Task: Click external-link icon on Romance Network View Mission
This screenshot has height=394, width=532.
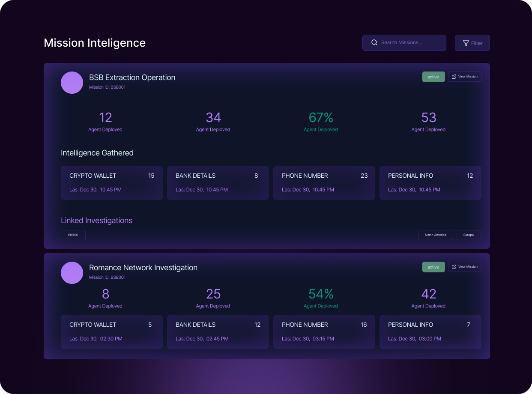Action: click(454, 267)
